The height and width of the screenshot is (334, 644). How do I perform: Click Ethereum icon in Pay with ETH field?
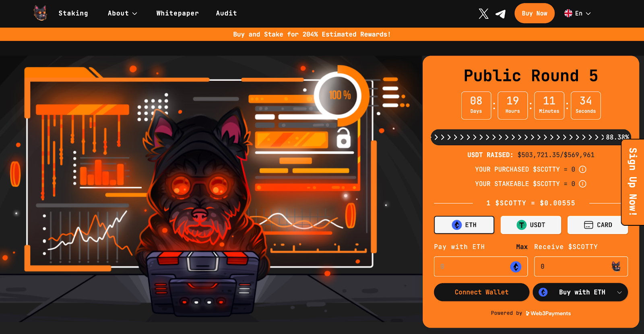coord(516,267)
